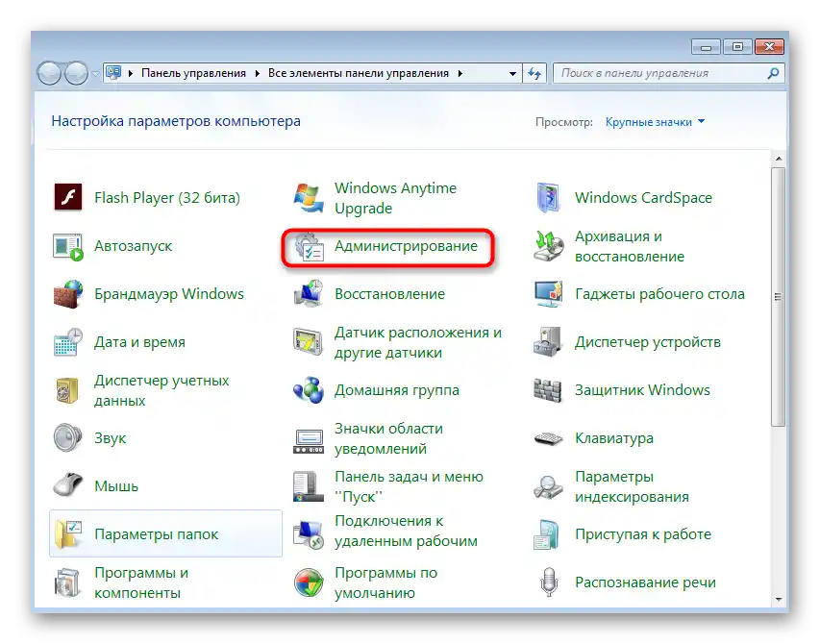820x644 pixels.
Task: Click Все элементы панели управления breadcrumb
Action: [359, 74]
